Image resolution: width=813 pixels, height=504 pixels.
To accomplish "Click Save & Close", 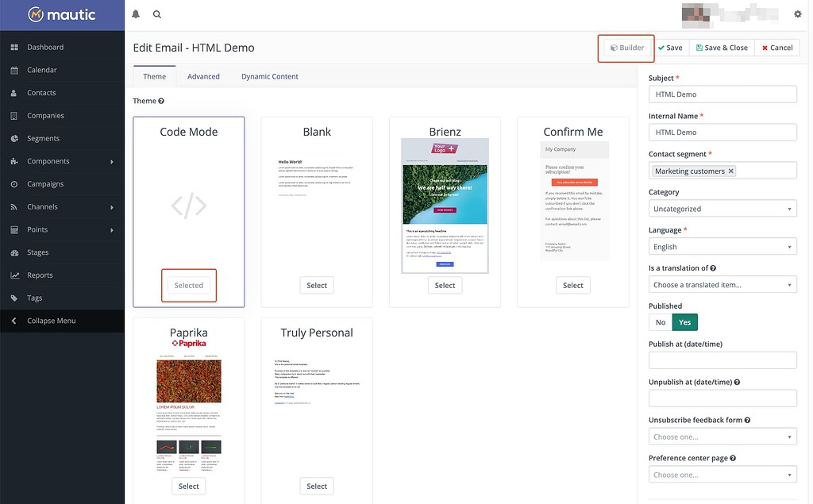I will click(x=722, y=47).
